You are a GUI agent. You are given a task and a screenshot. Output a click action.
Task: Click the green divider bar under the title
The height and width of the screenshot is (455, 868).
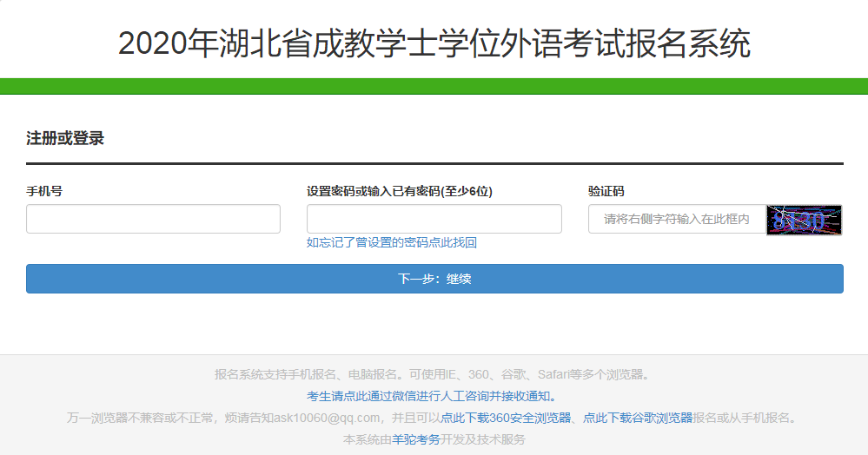pos(434,86)
